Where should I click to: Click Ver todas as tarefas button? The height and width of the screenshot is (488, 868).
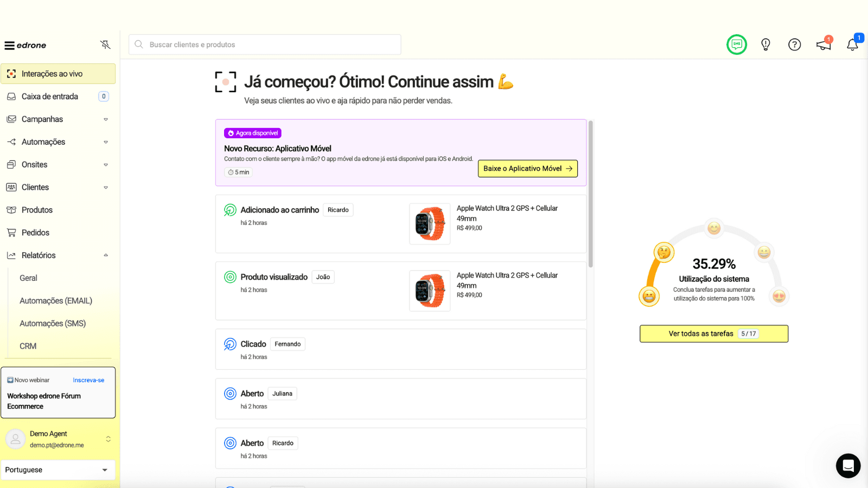click(713, 334)
